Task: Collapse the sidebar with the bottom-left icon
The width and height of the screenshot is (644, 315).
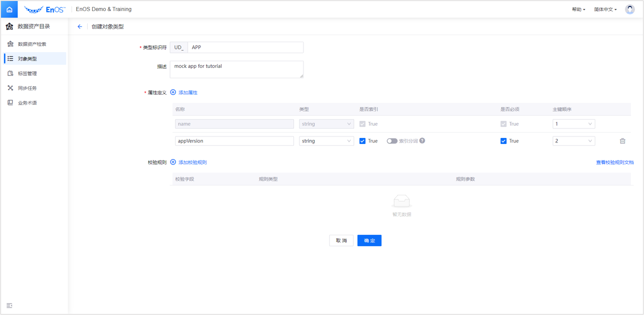Action: click(10, 305)
